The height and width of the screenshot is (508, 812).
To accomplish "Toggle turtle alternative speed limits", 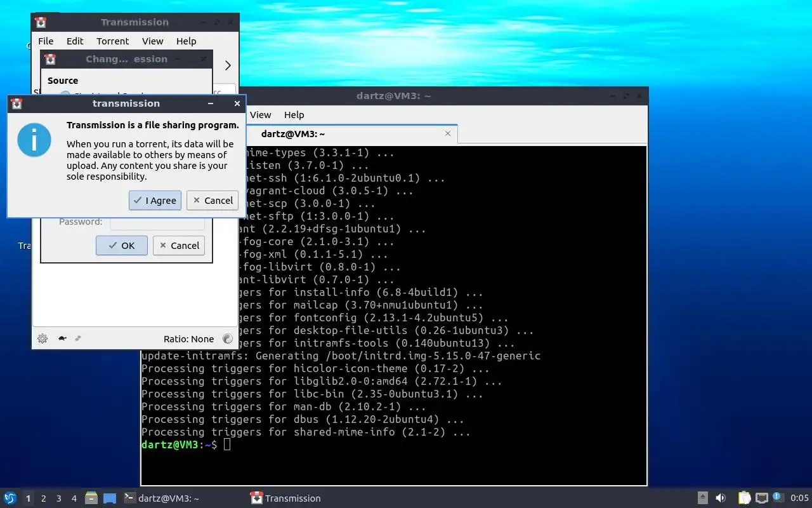I will click(x=62, y=338).
